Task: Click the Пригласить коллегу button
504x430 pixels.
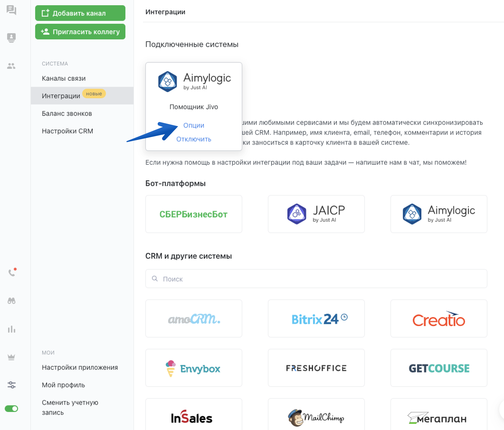Action: pos(80,32)
